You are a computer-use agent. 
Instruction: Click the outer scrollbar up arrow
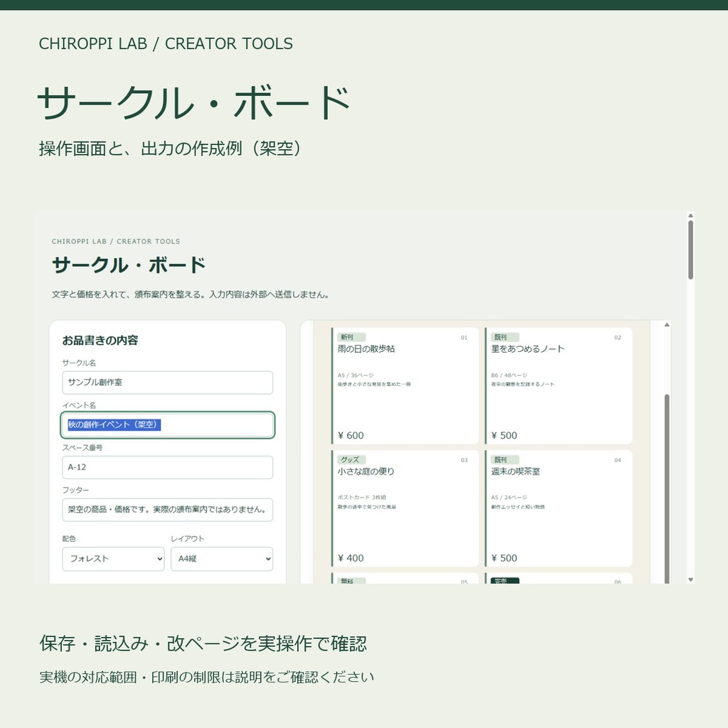coord(690,215)
